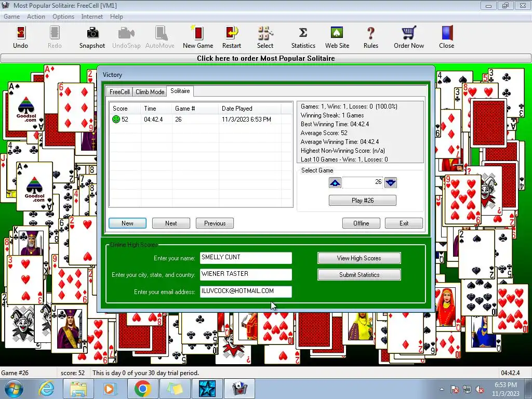The width and height of the screenshot is (532, 399).
Task: Open the Game menu
Action: [x=11, y=17]
